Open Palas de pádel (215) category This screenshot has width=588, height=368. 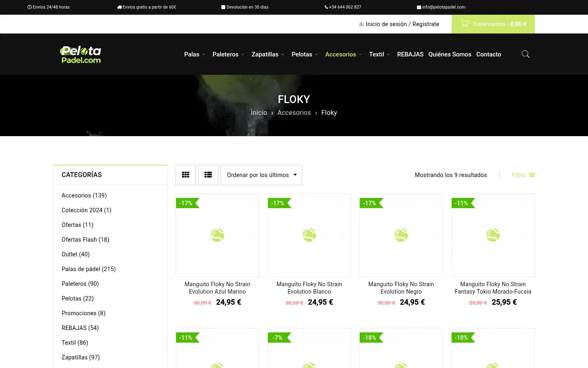[x=89, y=269]
